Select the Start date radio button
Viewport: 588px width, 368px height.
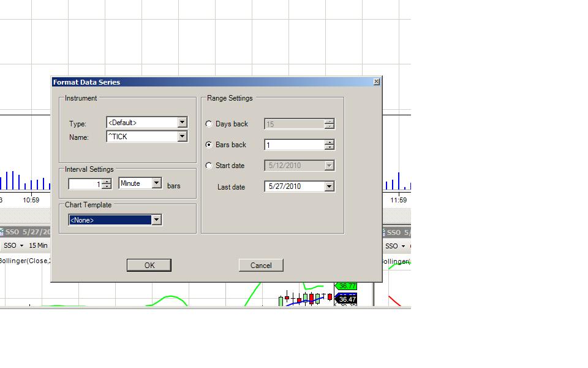click(x=209, y=166)
